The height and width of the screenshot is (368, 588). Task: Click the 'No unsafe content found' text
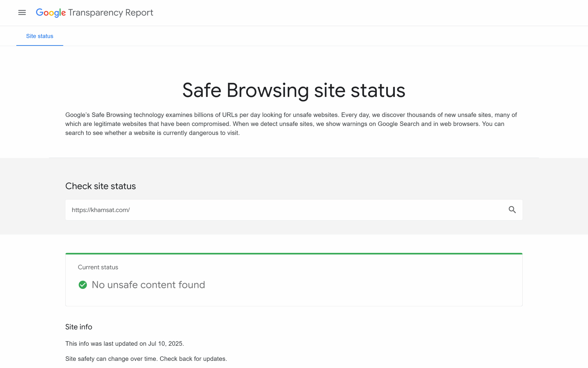(x=148, y=285)
